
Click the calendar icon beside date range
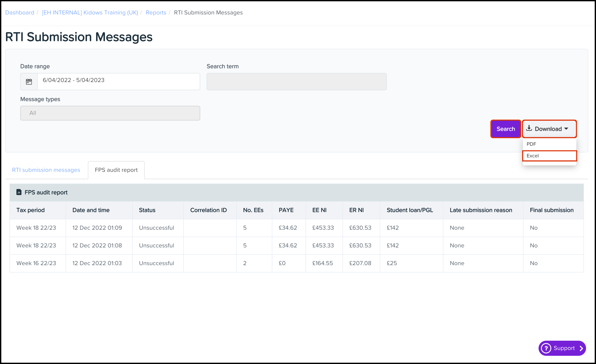(x=29, y=82)
